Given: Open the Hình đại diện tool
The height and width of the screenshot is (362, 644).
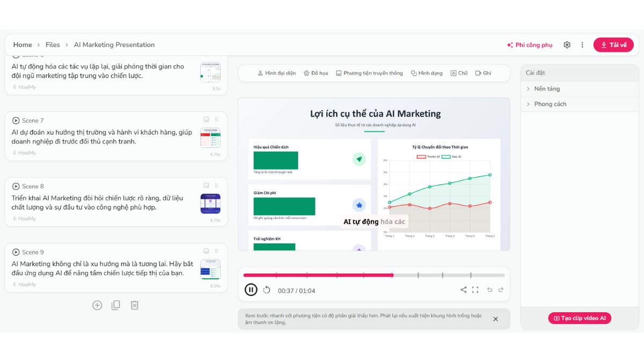Looking at the screenshot, I should pyautogui.click(x=276, y=73).
